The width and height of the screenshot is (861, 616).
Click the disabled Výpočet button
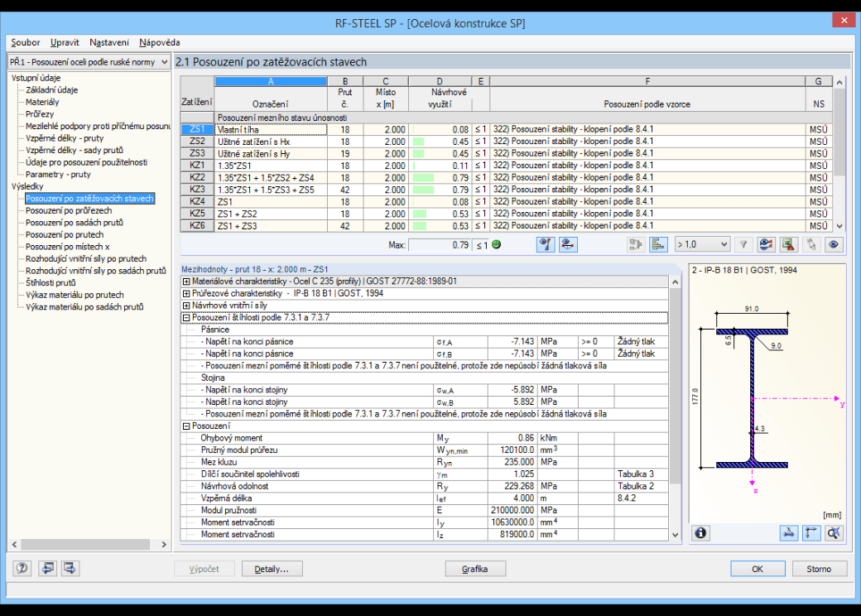click(x=204, y=569)
